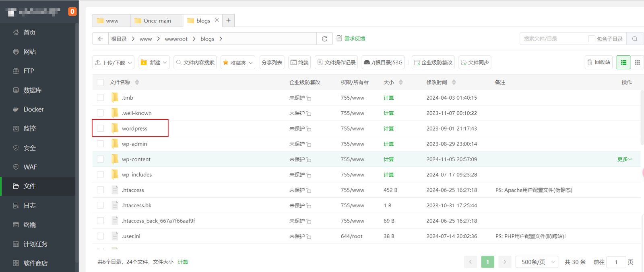Open Docker in sidebar
The image size is (644, 272).
(33, 109)
